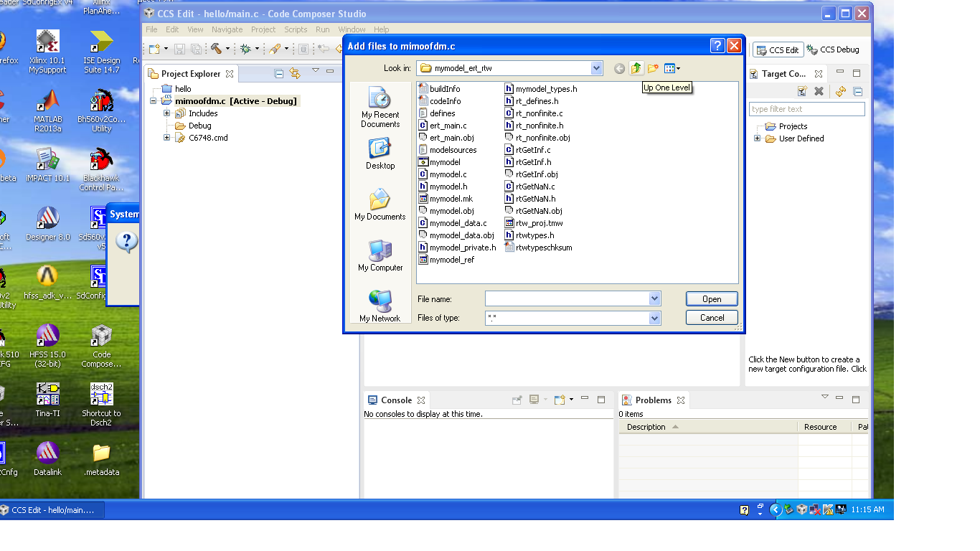Go to Desktop in places bar
The width and height of the screenshot is (980, 551).
380,154
